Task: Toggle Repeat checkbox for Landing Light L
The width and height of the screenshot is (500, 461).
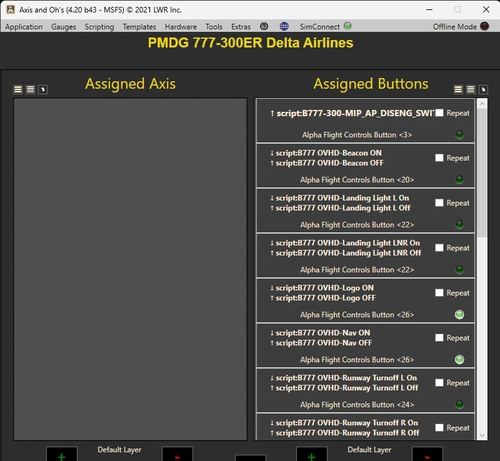Action: 439,203
